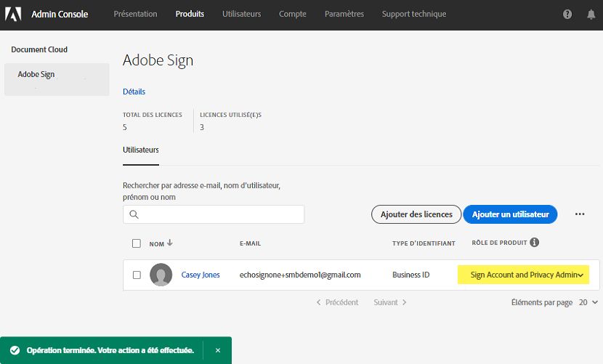This screenshot has height=364, width=603.
Task: Switch to the Paramètres menu
Action: (344, 14)
